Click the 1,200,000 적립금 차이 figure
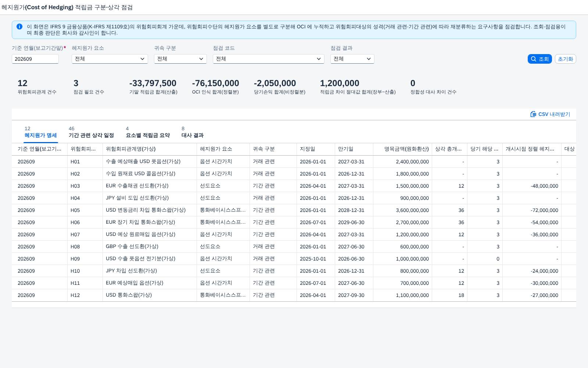 tap(340, 83)
